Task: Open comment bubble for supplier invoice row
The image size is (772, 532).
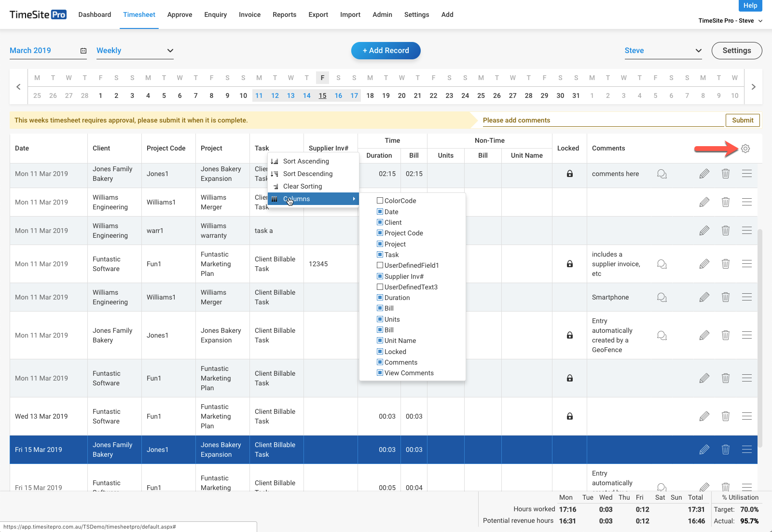Action: tap(662, 264)
